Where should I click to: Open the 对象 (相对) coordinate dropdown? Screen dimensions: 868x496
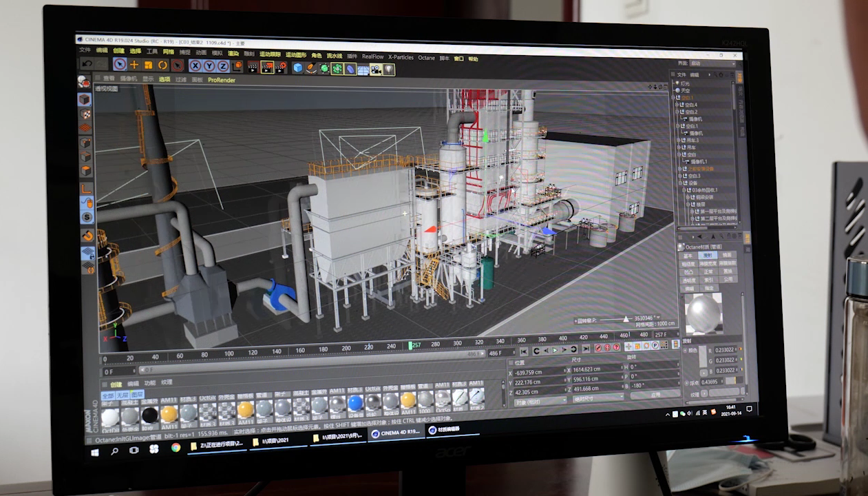(x=540, y=400)
